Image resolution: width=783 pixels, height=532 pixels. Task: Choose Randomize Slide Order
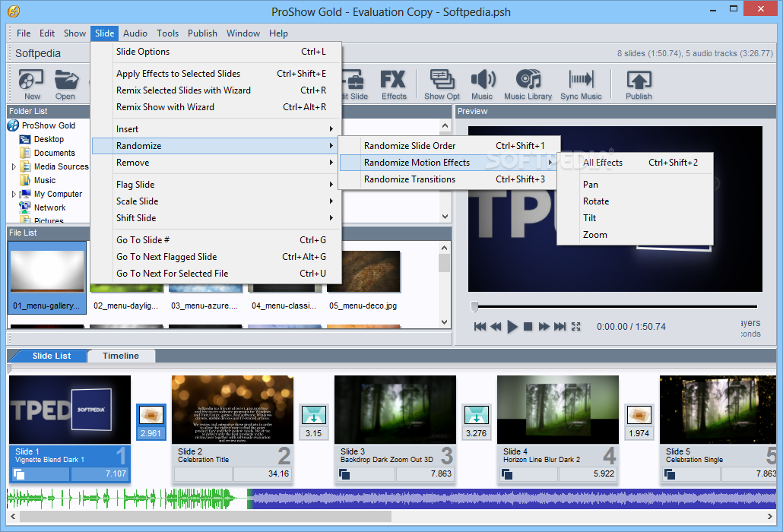(449, 146)
